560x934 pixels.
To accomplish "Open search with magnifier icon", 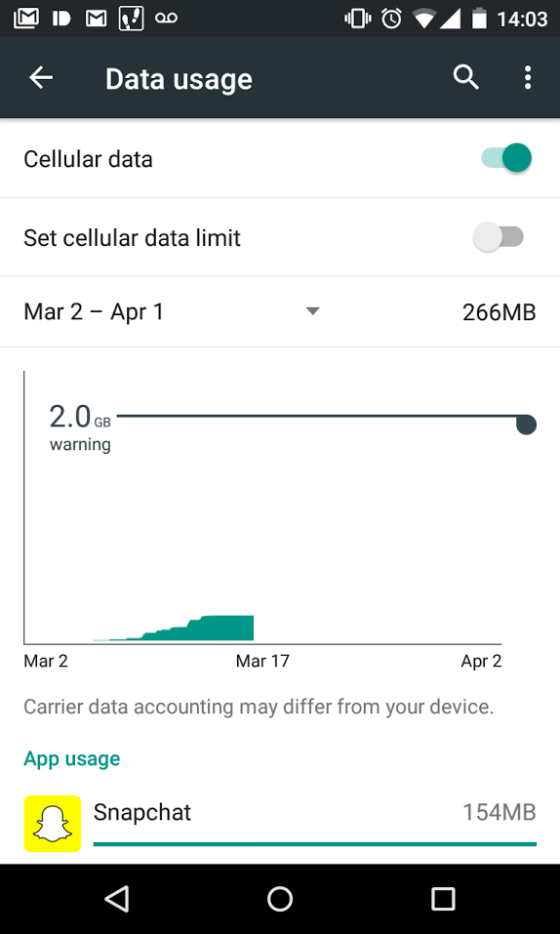I will pyautogui.click(x=466, y=78).
